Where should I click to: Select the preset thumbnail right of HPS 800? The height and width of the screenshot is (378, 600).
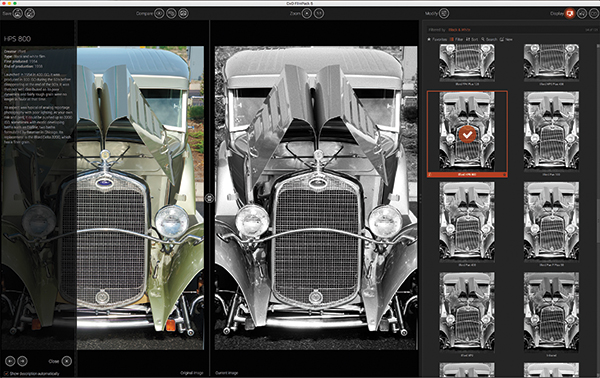551,132
